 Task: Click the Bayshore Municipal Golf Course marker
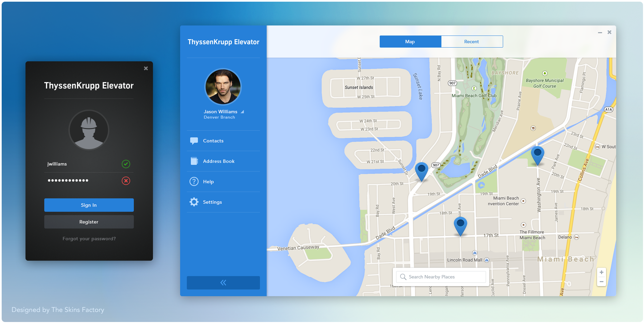pos(545,73)
